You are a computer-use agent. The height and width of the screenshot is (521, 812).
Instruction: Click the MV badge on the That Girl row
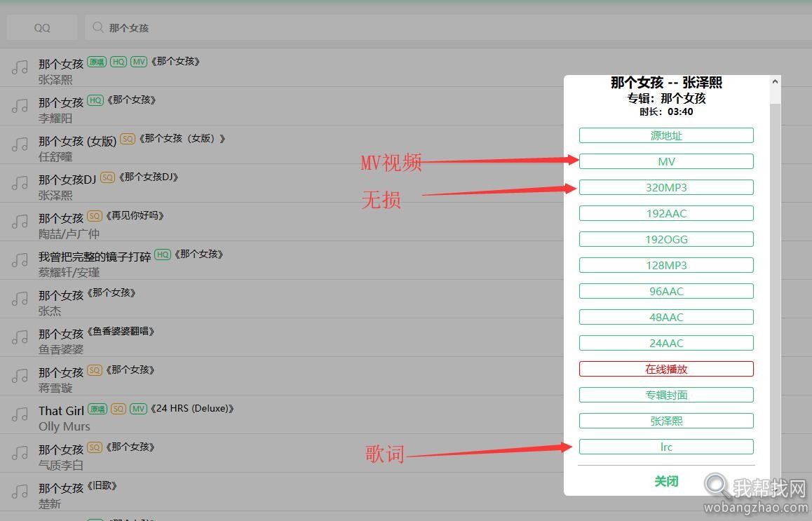138,409
